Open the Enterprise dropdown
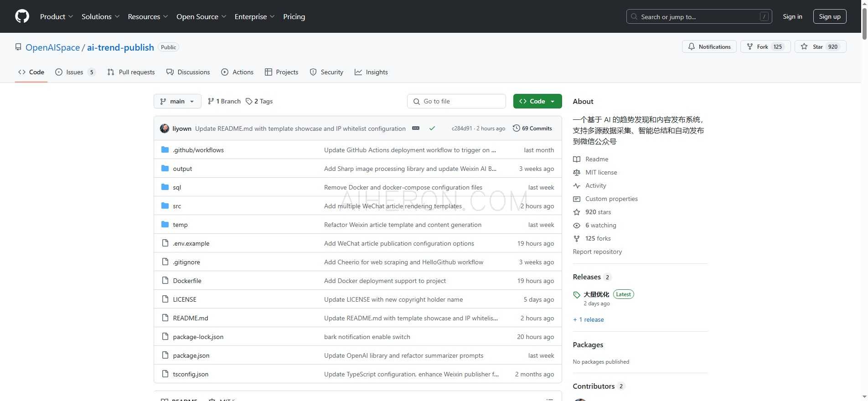868x401 pixels. 254,16
